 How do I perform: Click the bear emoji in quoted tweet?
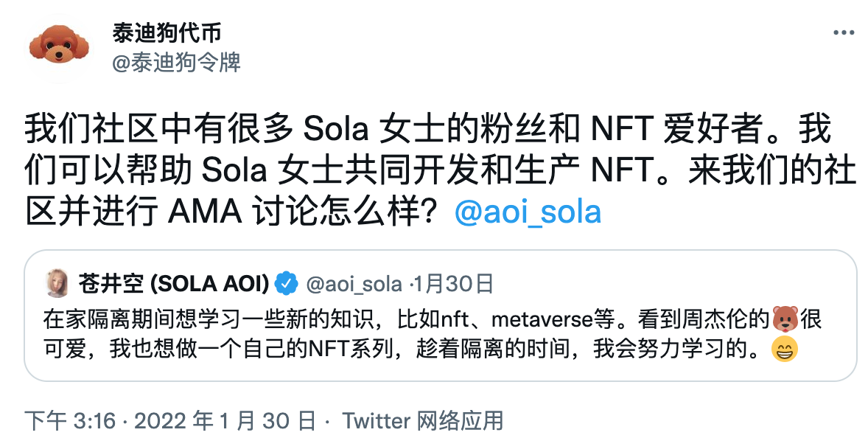pos(785,320)
